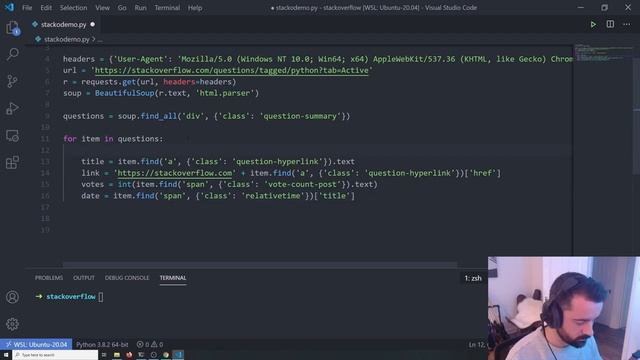The image size is (640, 360).
Task: Open the Selection menu
Action: coord(73,8)
